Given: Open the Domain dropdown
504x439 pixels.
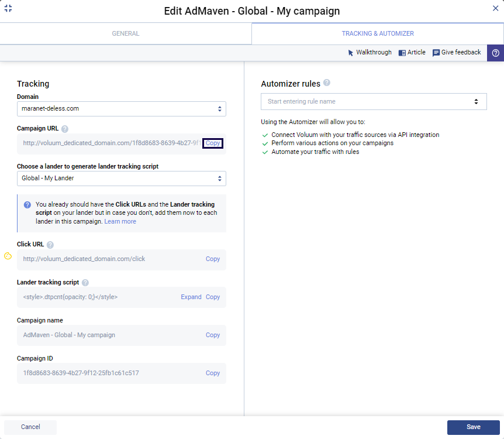Looking at the screenshot, I should pos(121,109).
